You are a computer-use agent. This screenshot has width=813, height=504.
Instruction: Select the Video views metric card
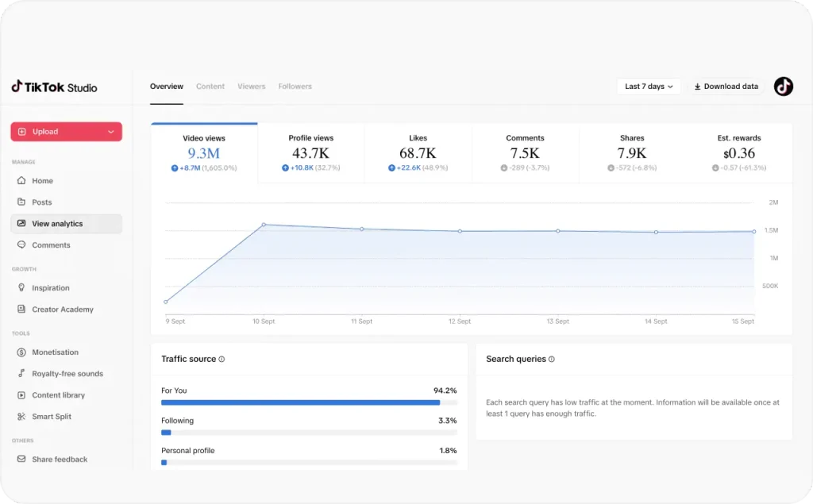click(204, 153)
